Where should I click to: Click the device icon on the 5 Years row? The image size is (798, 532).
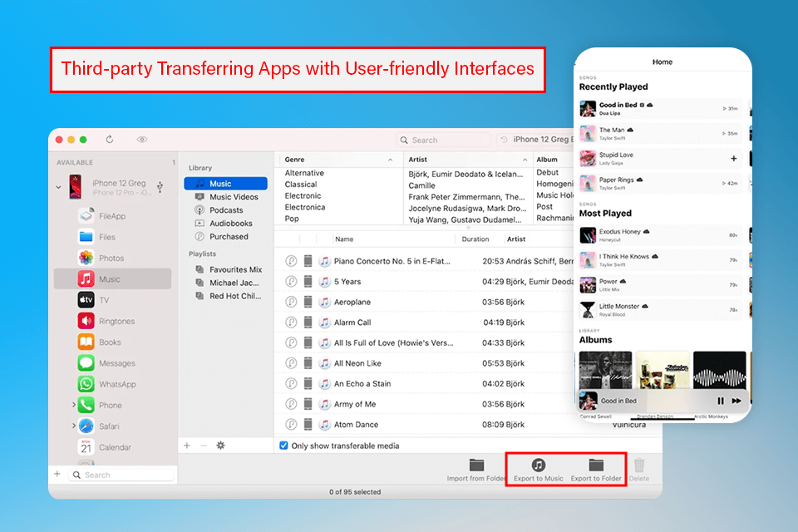tap(308, 282)
